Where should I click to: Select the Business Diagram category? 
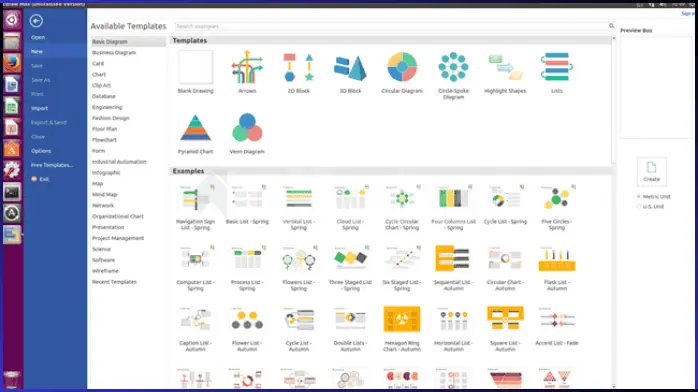tap(114, 53)
